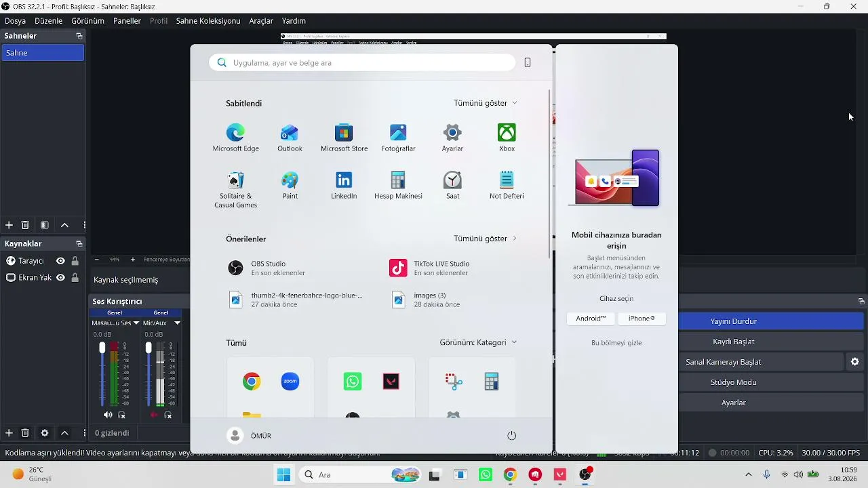
Task: Open virtual camera settings gear
Action: click(x=855, y=362)
